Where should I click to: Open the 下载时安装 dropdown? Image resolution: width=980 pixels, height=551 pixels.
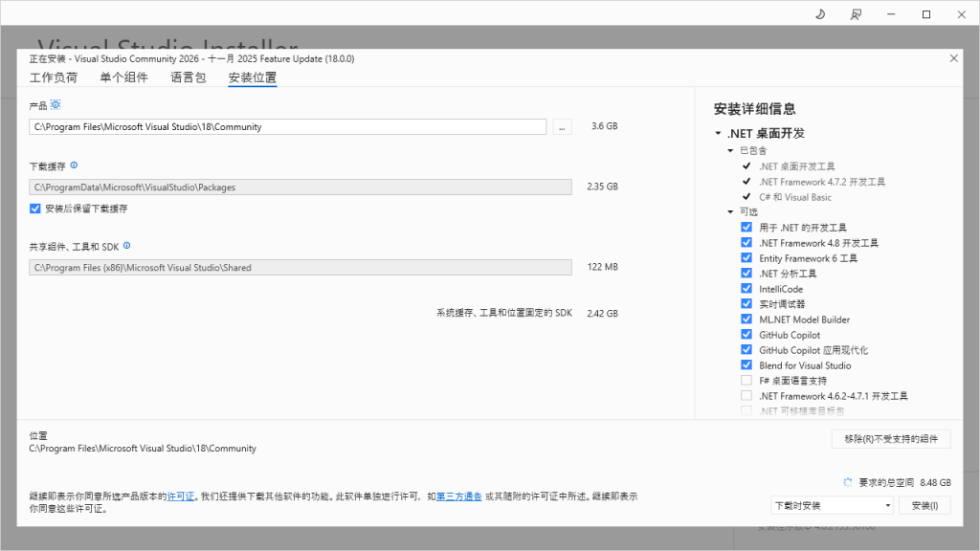pos(832,505)
